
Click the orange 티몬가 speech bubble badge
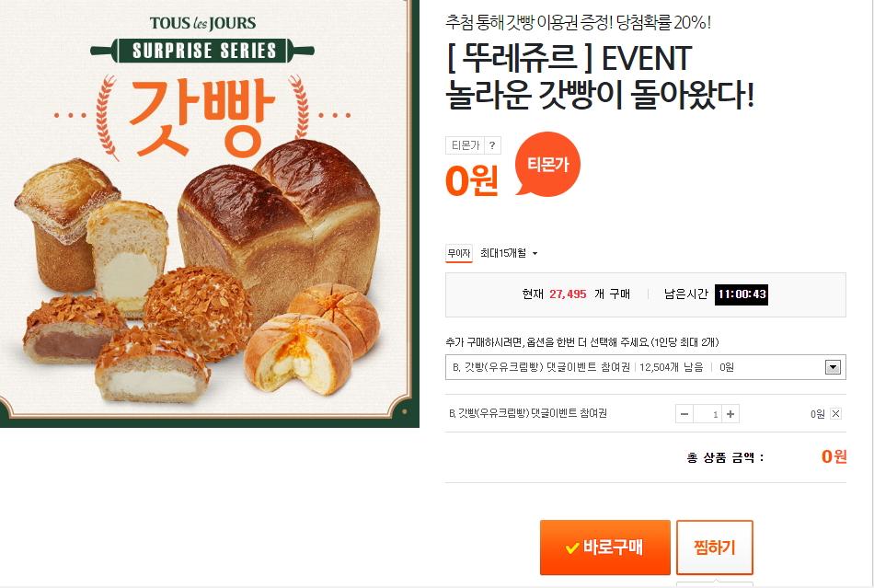[547, 164]
